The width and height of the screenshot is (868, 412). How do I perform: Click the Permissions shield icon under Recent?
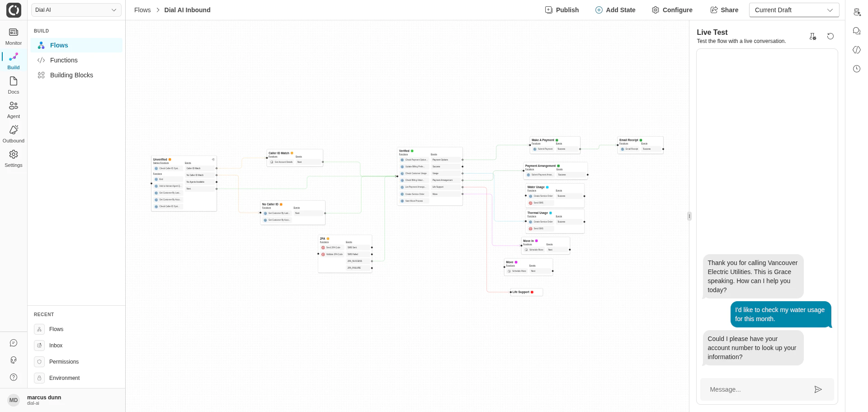(x=39, y=362)
